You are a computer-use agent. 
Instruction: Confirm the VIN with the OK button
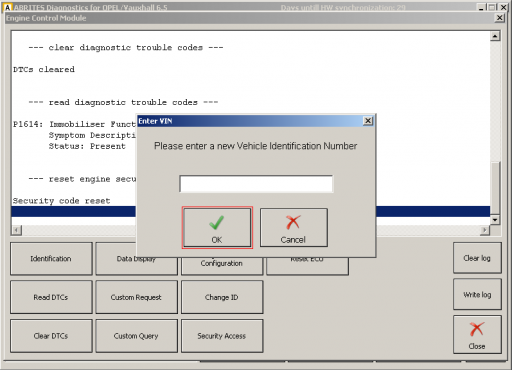click(217, 228)
